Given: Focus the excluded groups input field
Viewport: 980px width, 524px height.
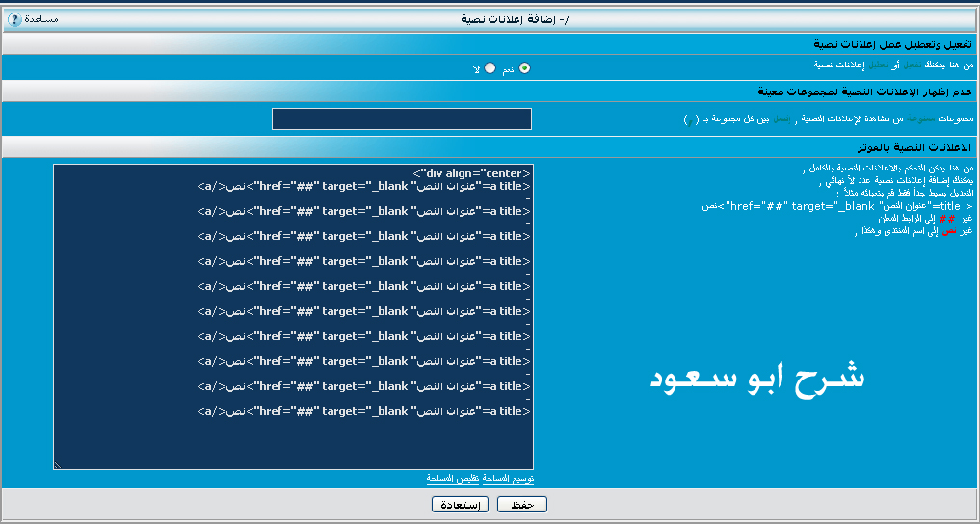Looking at the screenshot, I should [x=402, y=118].
